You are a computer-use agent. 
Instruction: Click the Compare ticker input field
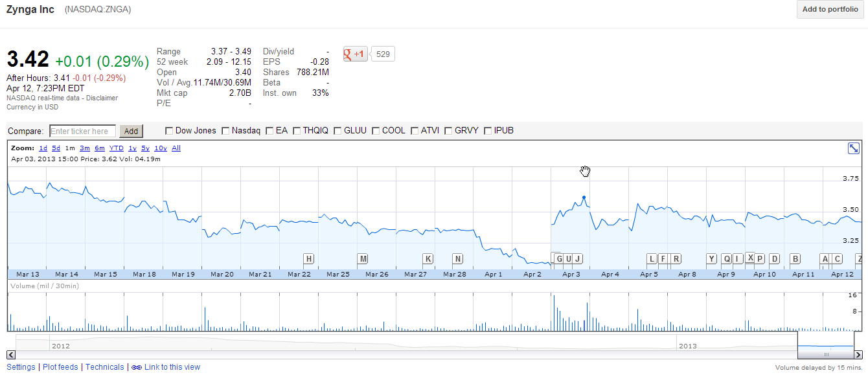tap(83, 131)
